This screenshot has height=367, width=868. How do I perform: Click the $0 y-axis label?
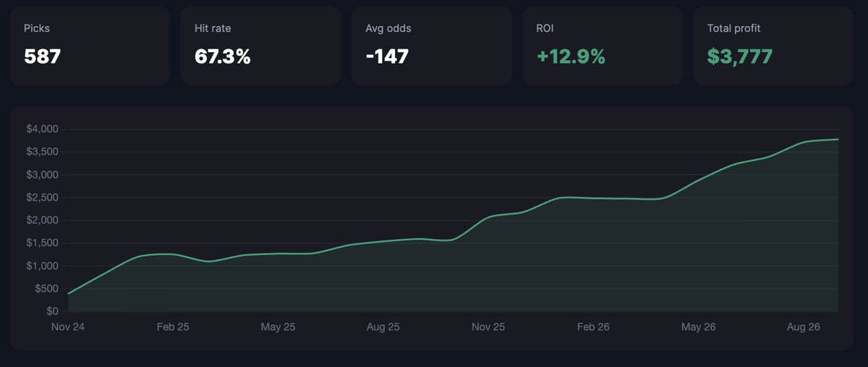click(x=54, y=311)
